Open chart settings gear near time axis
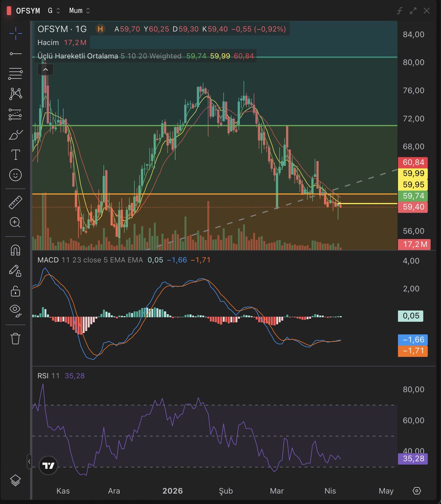Screen dimensions: 441x504 [x=417, y=491]
